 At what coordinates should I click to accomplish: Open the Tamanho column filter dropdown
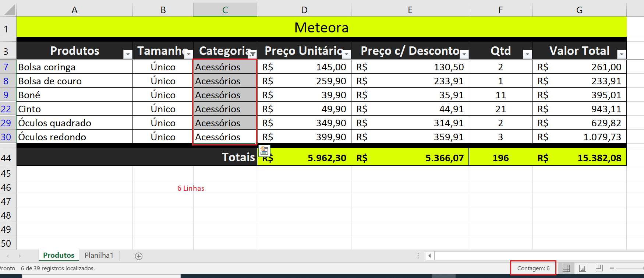click(x=188, y=54)
